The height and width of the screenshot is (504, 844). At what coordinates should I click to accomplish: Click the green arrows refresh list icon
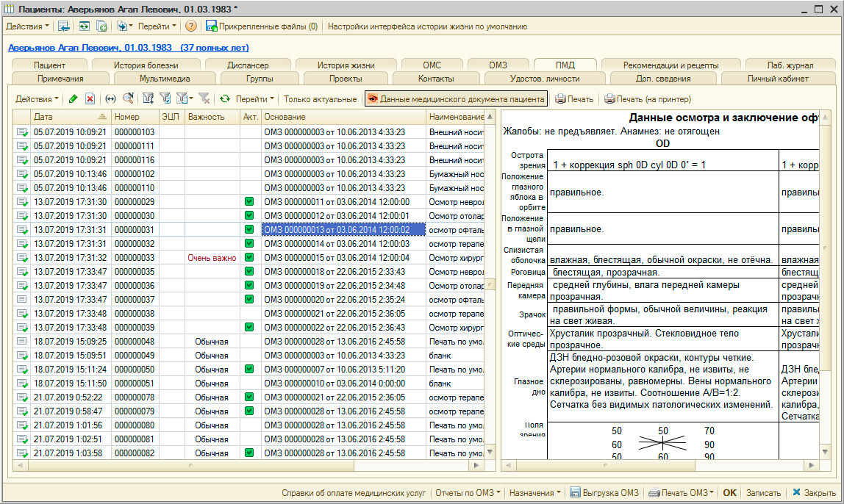[x=225, y=98]
